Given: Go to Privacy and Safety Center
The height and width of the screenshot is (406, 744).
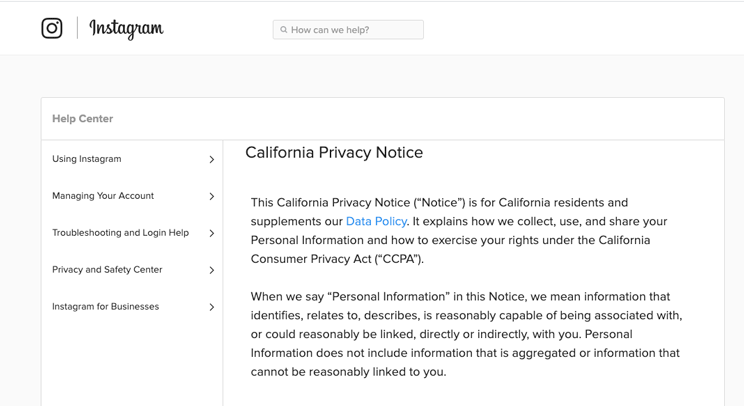Looking at the screenshot, I should (132, 270).
